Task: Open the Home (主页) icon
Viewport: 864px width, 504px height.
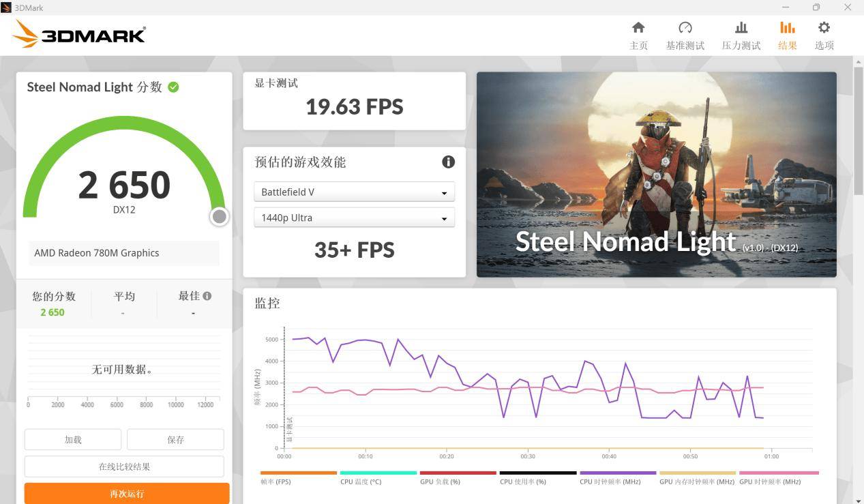Action: [x=638, y=28]
